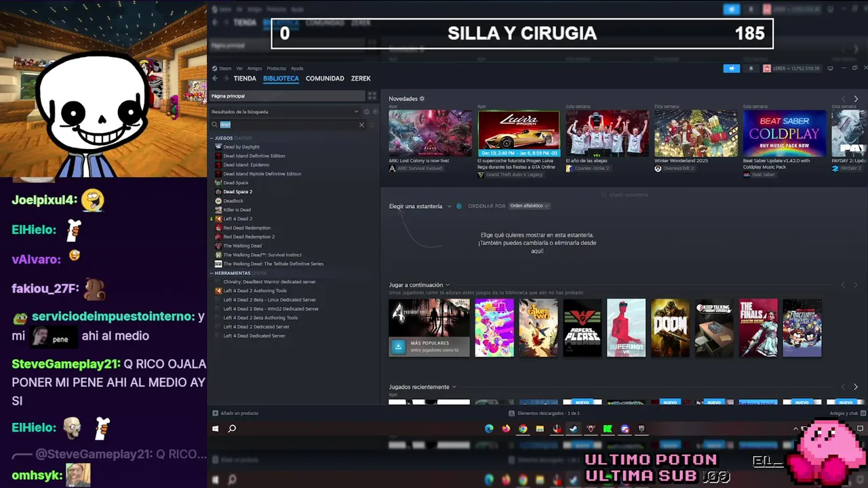This screenshot has width=868, height=488.
Task: Click download icon on Más Populares card
Action: pos(399,346)
